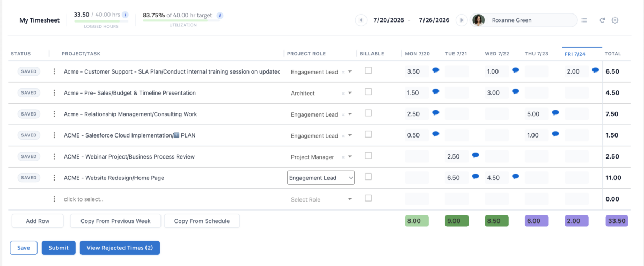Viewport: 644px width, 266px height.
Task: Click the start date 7/20/2026
Action: click(387, 20)
